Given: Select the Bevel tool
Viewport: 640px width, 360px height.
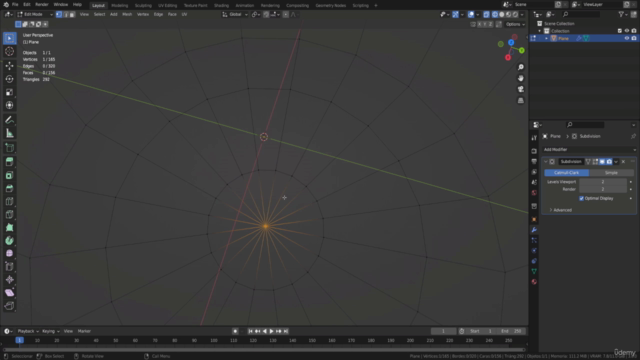Looking at the screenshot, I should 9,189.
